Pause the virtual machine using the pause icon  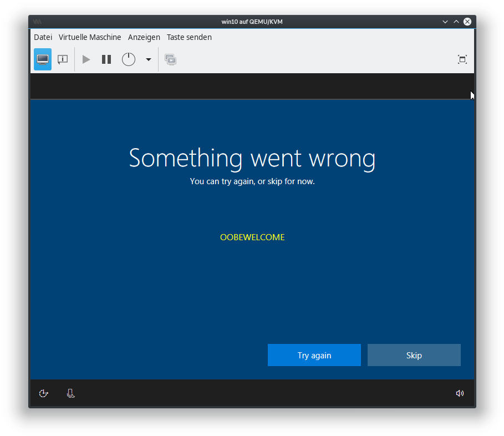[106, 59]
